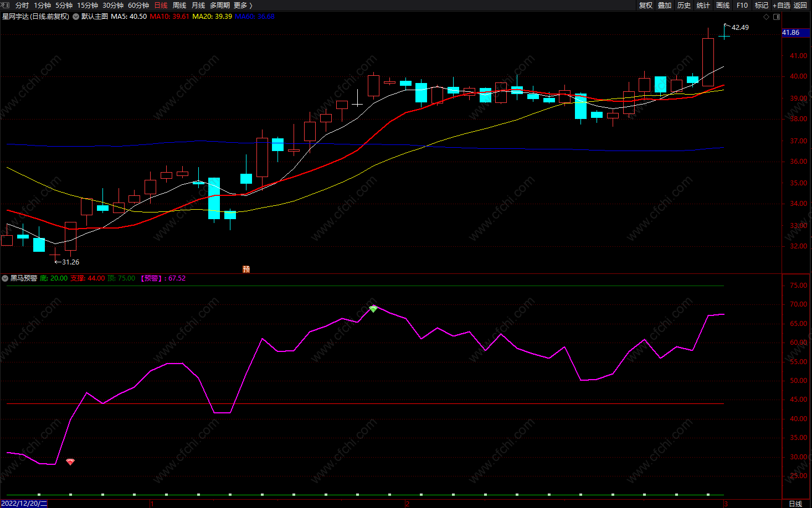Screen dimensions: 812x508
Task: Open F10 company info
Action: [742, 5]
